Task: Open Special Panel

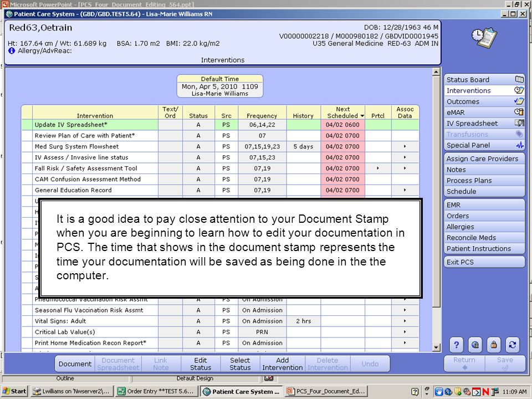Action: (484, 145)
